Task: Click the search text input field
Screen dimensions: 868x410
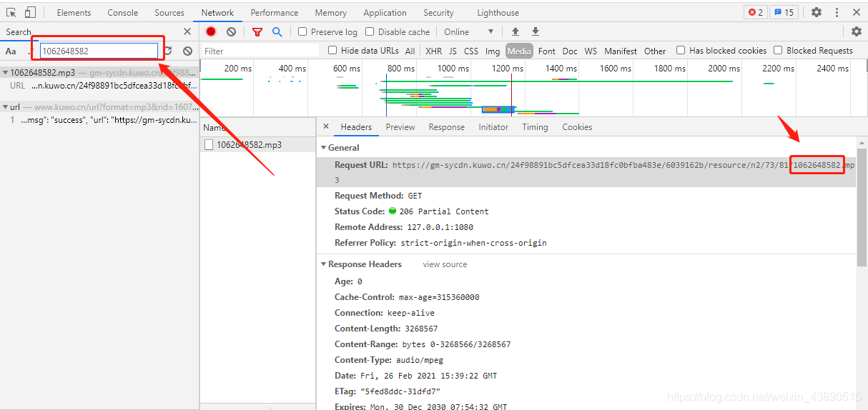Action: click(99, 51)
